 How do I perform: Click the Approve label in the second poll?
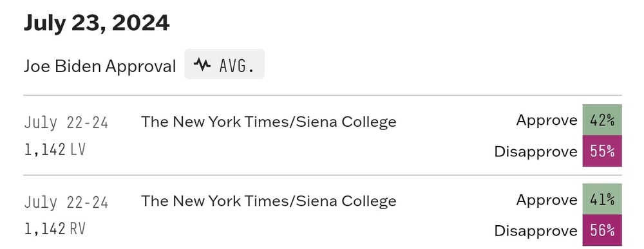[x=547, y=200]
